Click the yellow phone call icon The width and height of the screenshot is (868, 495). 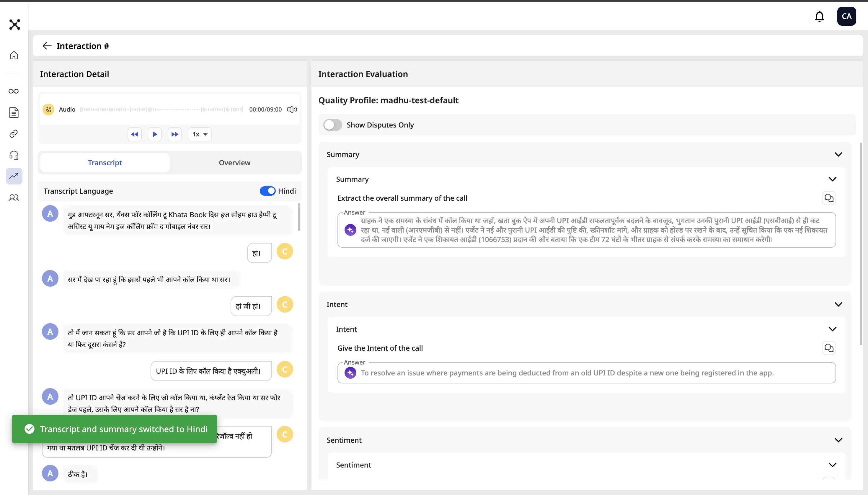(x=49, y=110)
